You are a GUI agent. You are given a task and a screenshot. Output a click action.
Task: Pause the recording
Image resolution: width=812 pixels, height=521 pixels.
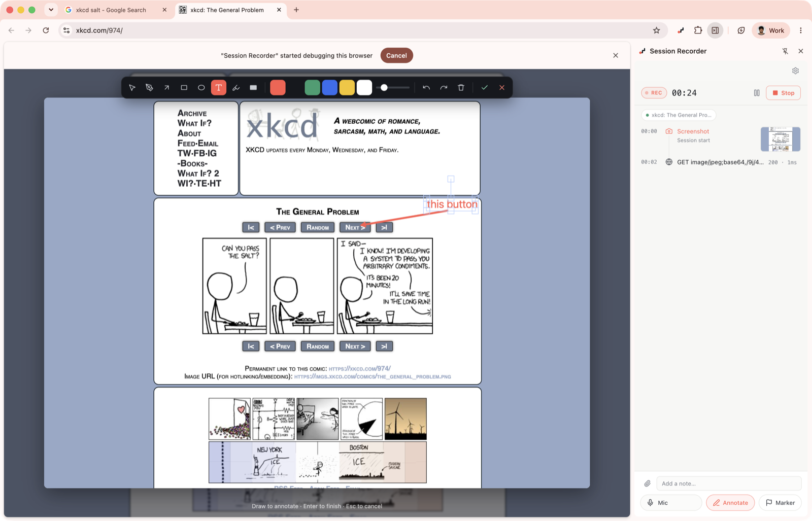(757, 93)
